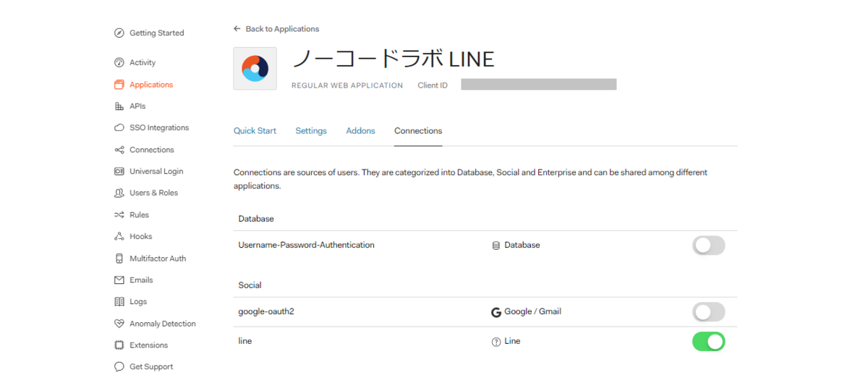Open the Rules page
Viewport: 868px width, 378px height.
coord(139,215)
